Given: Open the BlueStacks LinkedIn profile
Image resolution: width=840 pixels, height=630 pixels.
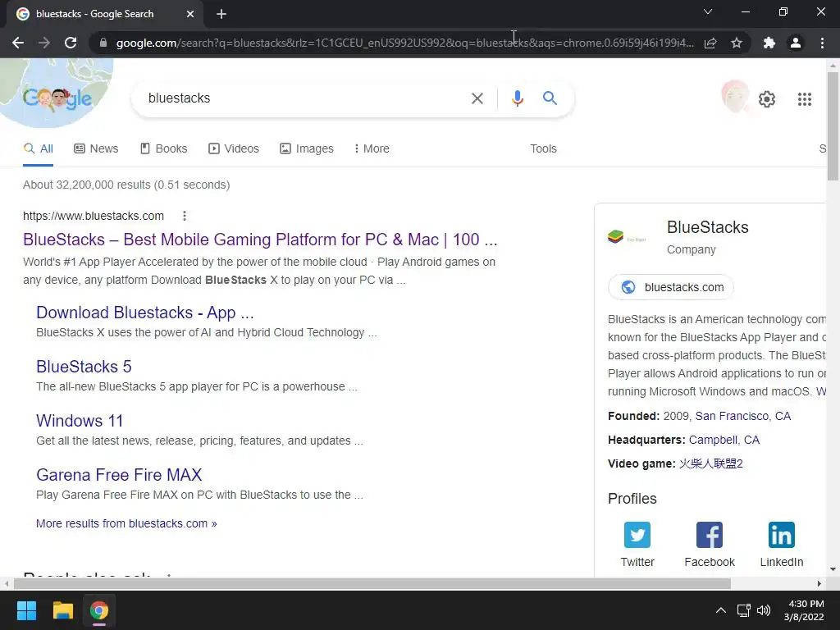Looking at the screenshot, I should point(781,545).
